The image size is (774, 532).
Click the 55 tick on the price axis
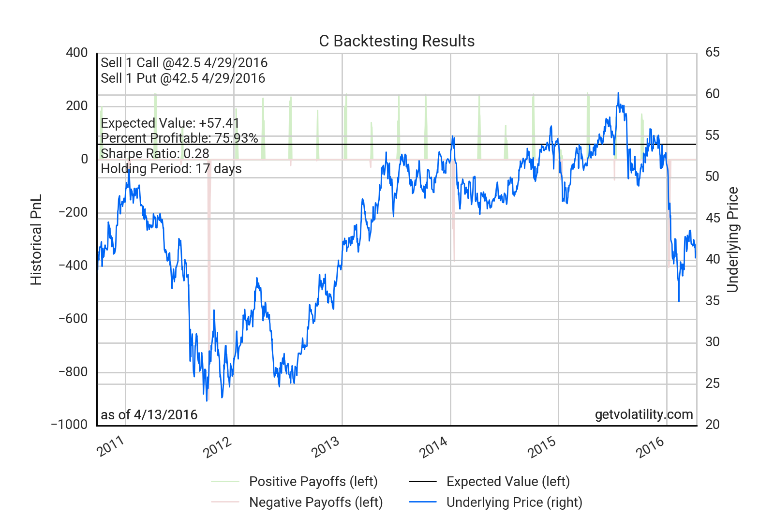713,135
